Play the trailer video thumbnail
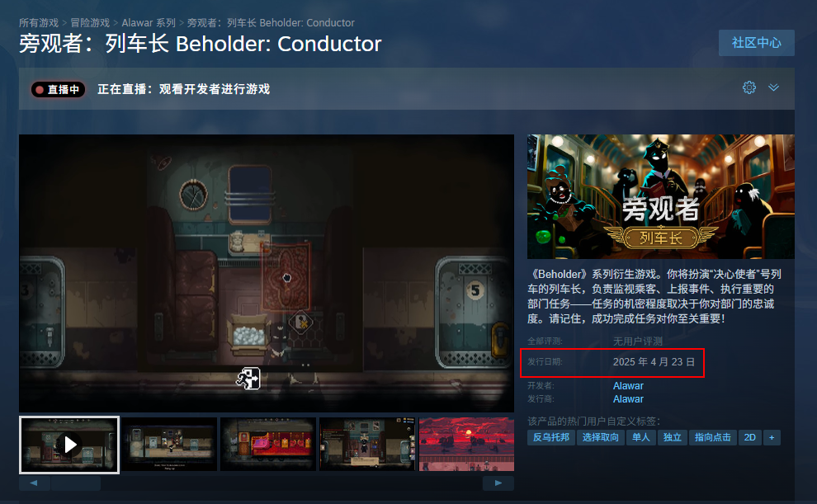Viewport: 817px width, 504px height. 69,445
